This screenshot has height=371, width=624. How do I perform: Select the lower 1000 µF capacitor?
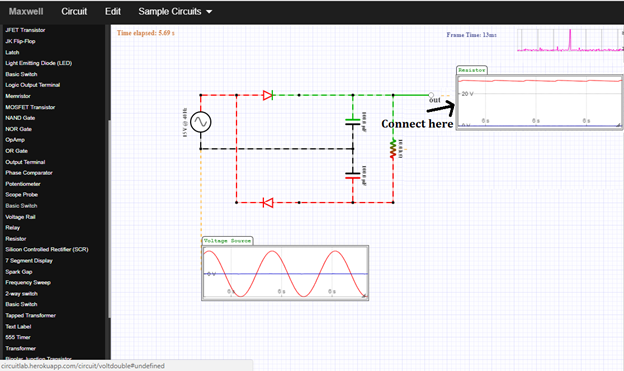pos(353,176)
